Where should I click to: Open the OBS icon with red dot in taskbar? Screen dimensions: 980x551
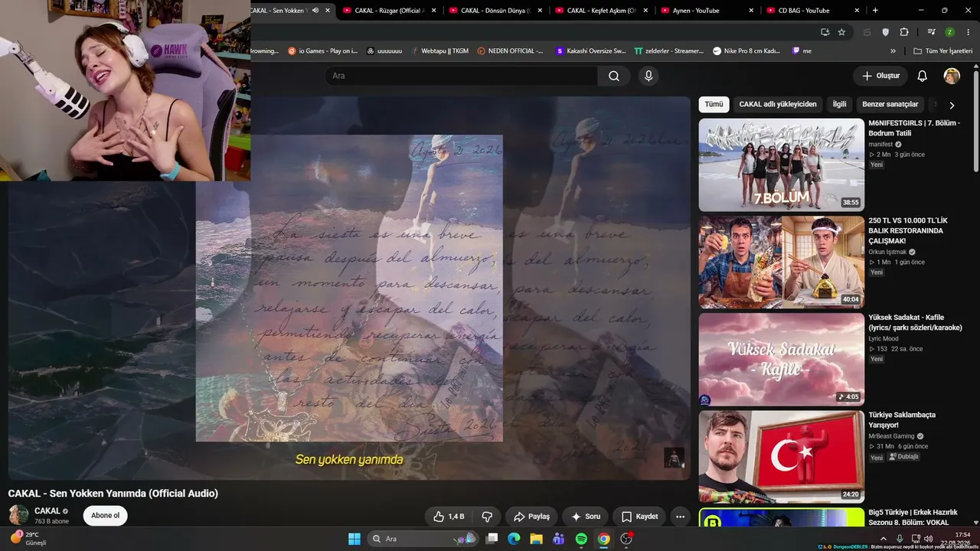coord(626,539)
